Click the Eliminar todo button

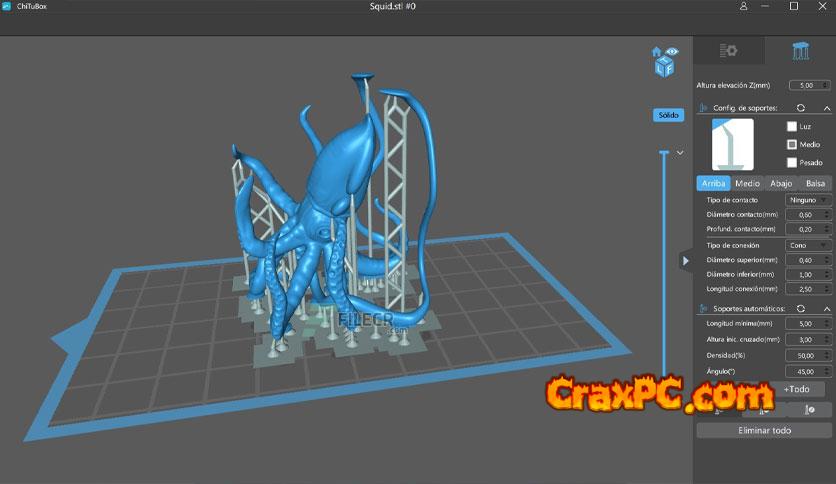(764, 431)
